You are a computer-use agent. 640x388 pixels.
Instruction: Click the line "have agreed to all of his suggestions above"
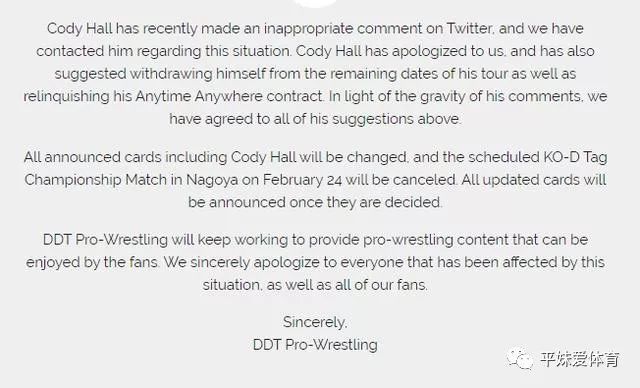pos(315,119)
